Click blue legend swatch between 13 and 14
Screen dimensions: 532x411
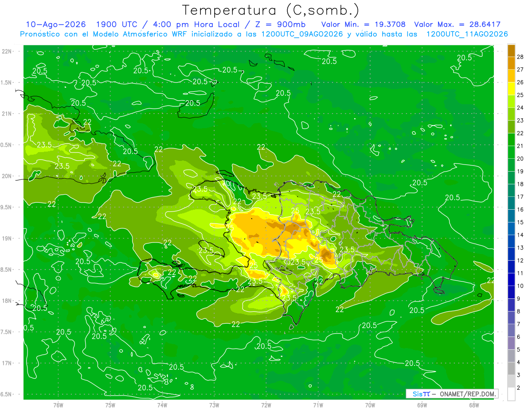click(x=511, y=242)
